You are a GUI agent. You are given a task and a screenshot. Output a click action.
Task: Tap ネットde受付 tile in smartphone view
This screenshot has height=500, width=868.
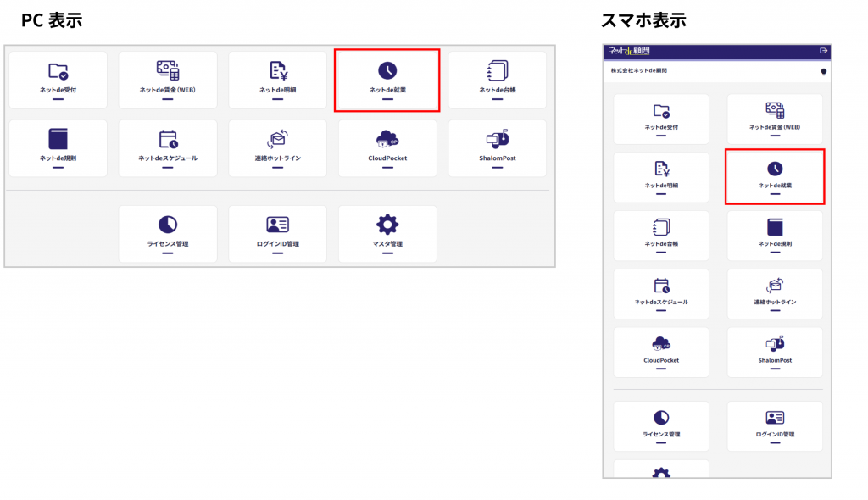pyautogui.click(x=661, y=119)
